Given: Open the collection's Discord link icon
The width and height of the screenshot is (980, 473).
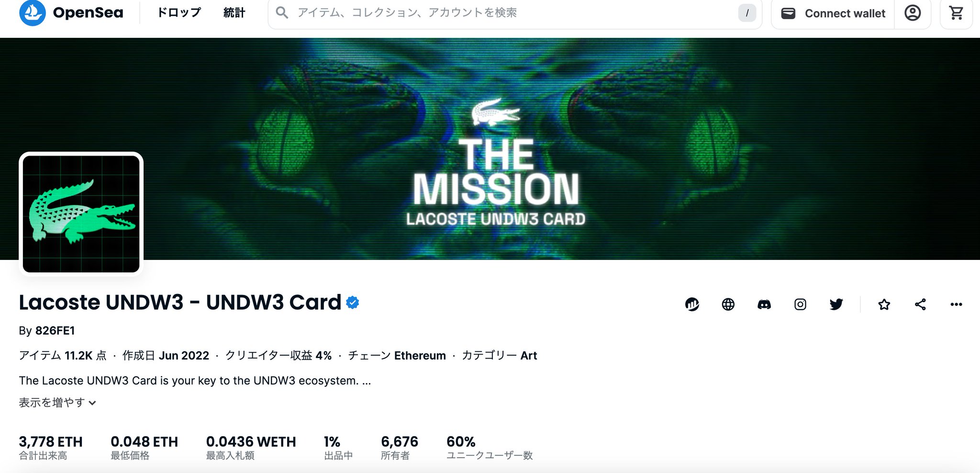Looking at the screenshot, I should click(764, 304).
